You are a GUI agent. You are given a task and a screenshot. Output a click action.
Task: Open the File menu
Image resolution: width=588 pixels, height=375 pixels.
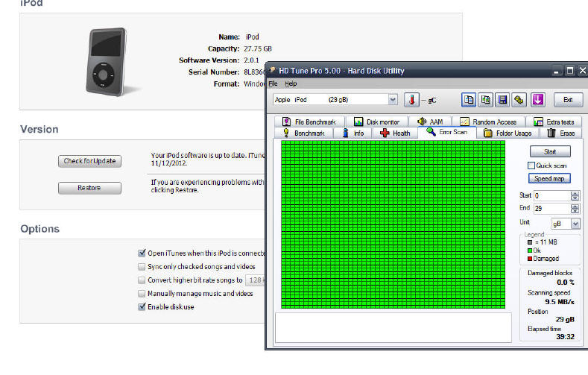(273, 83)
